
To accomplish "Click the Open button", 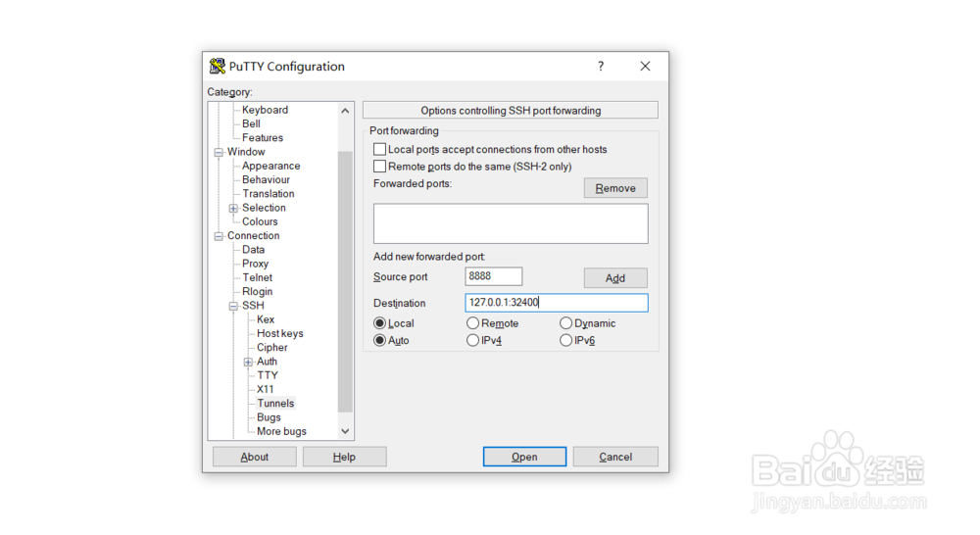I will coord(525,457).
